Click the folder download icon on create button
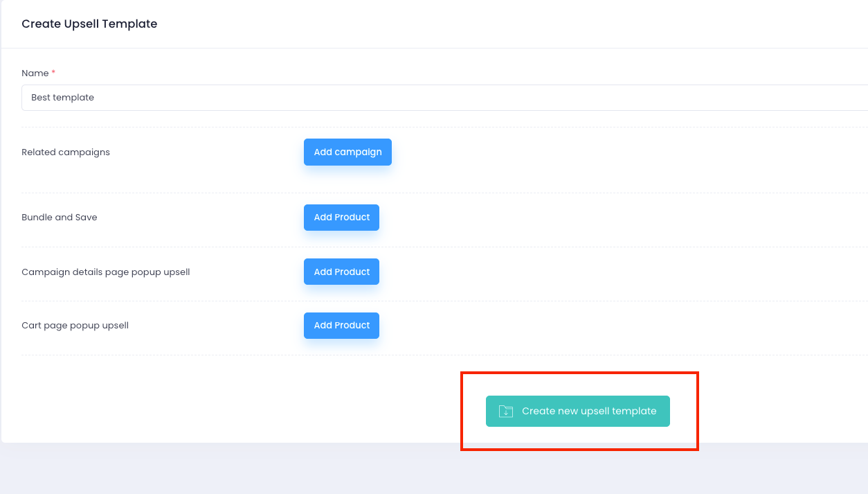 tap(506, 411)
